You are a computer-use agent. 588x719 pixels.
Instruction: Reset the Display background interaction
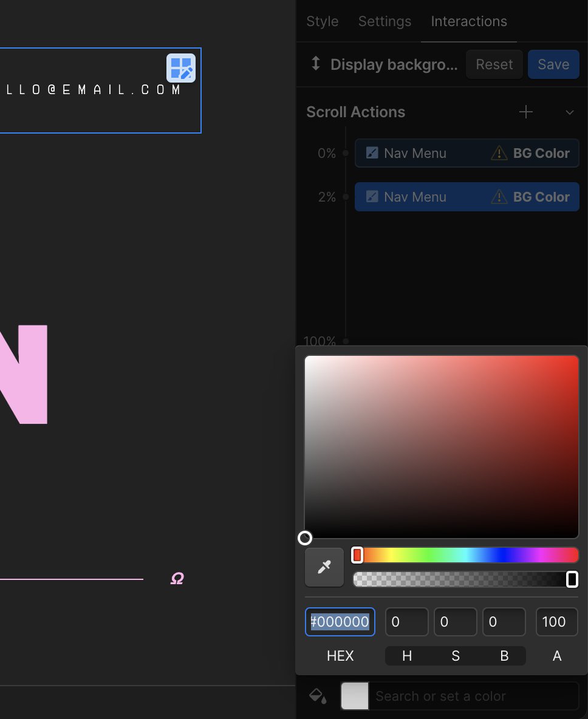494,64
